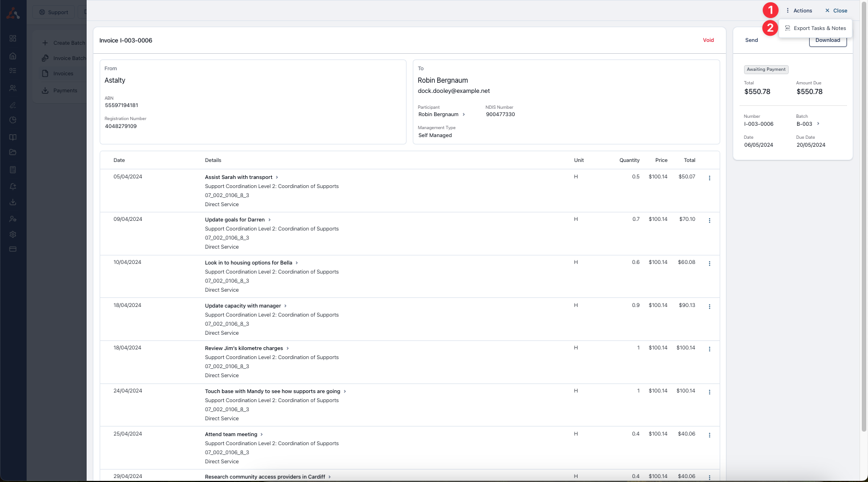The image size is (868, 482).
Task: Click the notification bell icon in sidebar
Action: click(13, 186)
